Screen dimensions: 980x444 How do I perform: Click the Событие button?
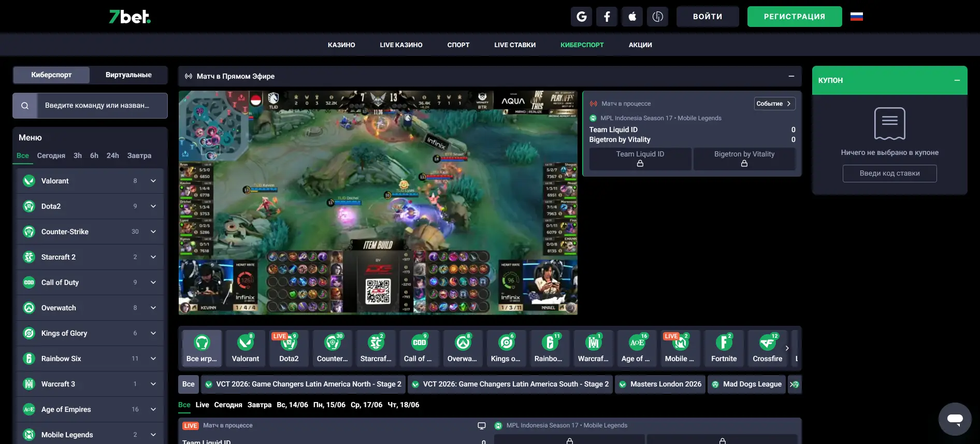774,104
